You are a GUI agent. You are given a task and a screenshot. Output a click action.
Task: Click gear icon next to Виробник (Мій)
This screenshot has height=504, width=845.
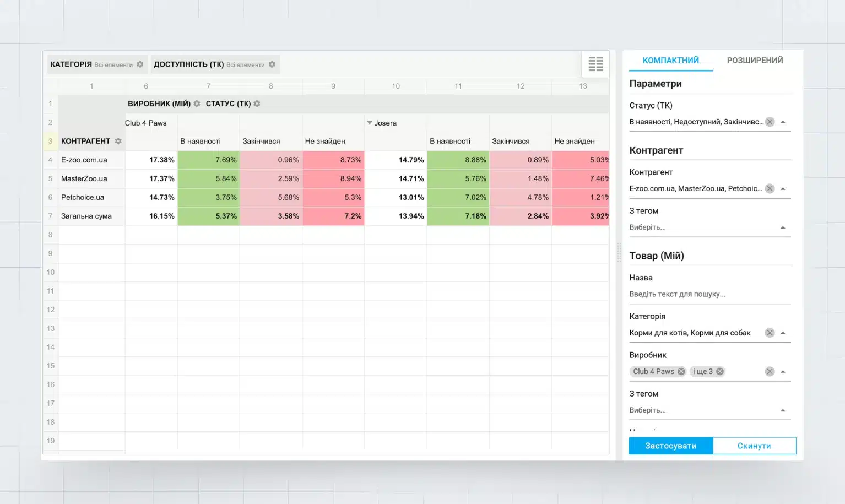197,104
